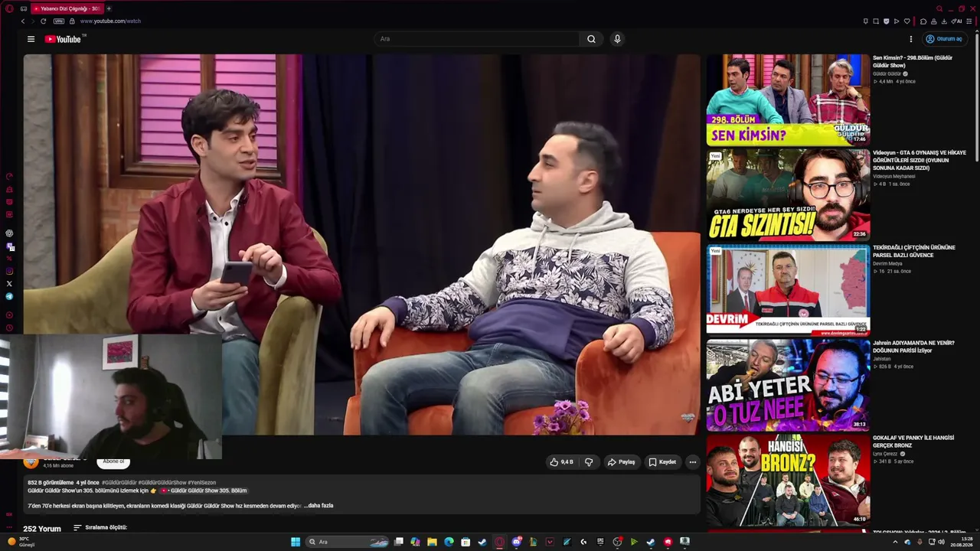
Task: Open Sen Kimsin 298. Bölüm thumbnail
Action: pos(788,99)
